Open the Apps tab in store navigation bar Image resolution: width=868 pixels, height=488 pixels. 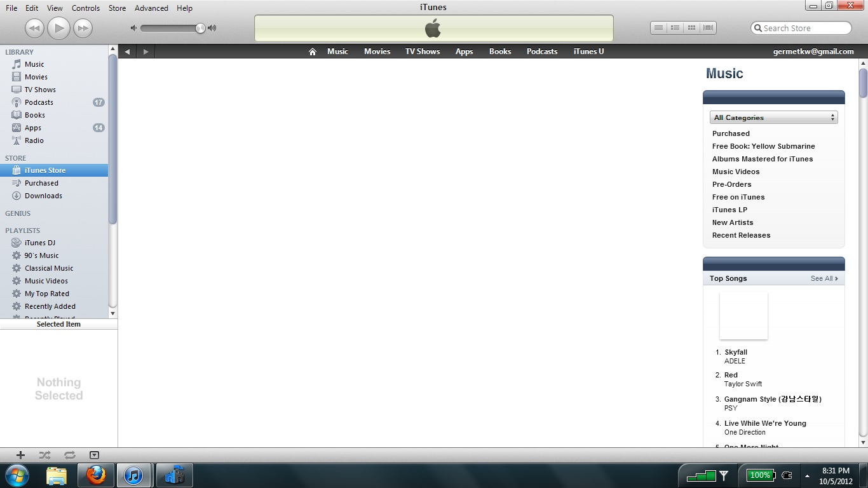[464, 51]
